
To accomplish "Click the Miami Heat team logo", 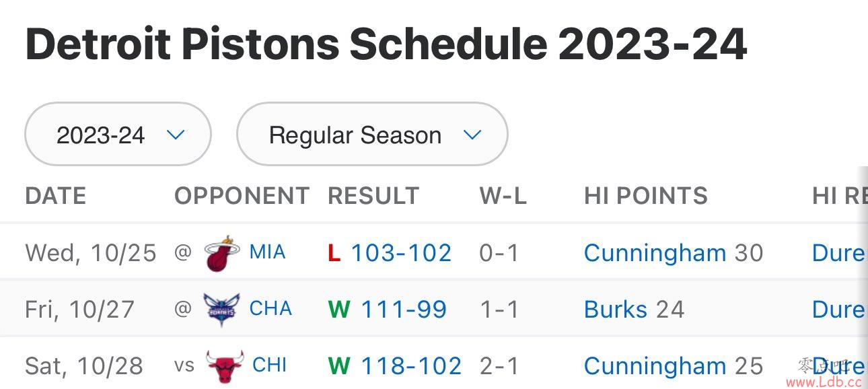I will (x=221, y=254).
